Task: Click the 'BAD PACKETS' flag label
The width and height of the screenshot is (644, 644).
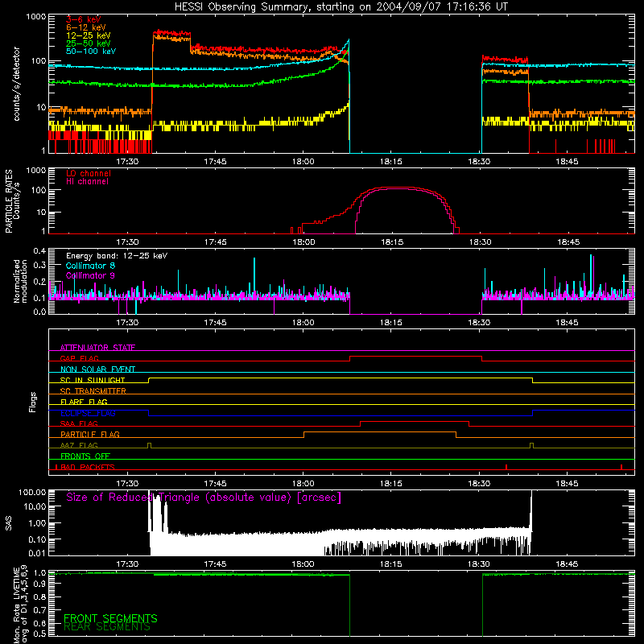Action: click(x=88, y=467)
